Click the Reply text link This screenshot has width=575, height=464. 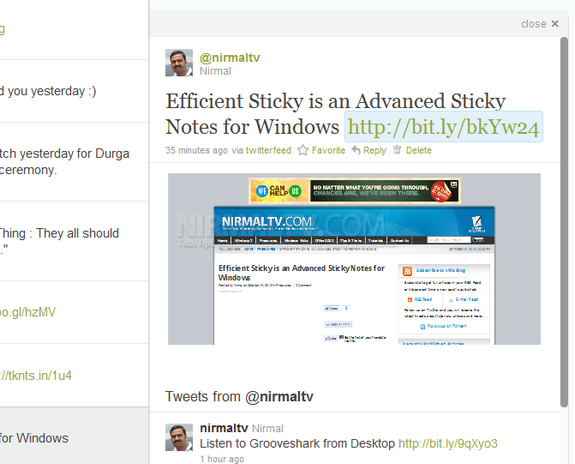[374, 150]
